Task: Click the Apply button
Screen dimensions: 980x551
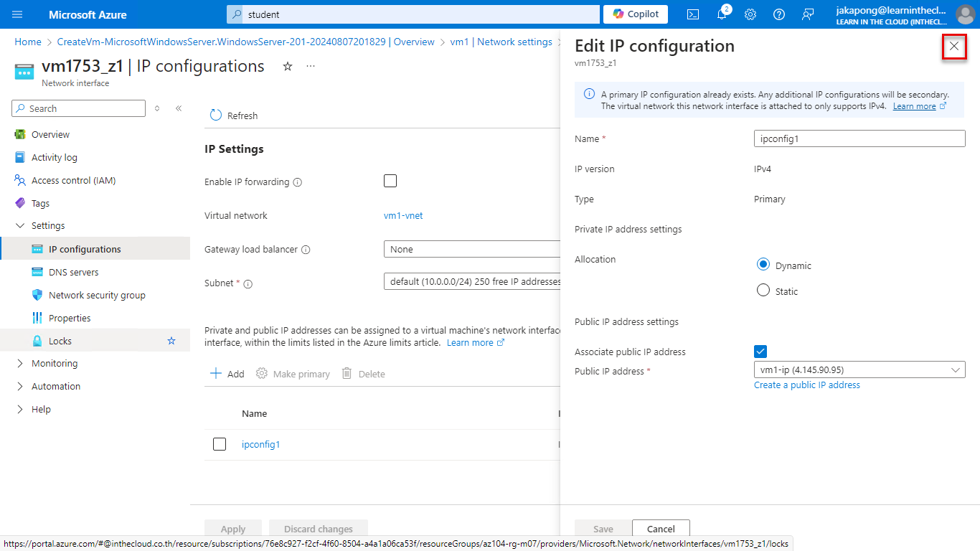Action: (233, 529)
